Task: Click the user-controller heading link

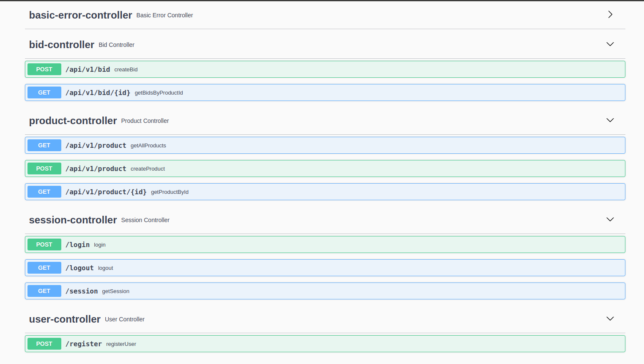Action: click(65, 319)
